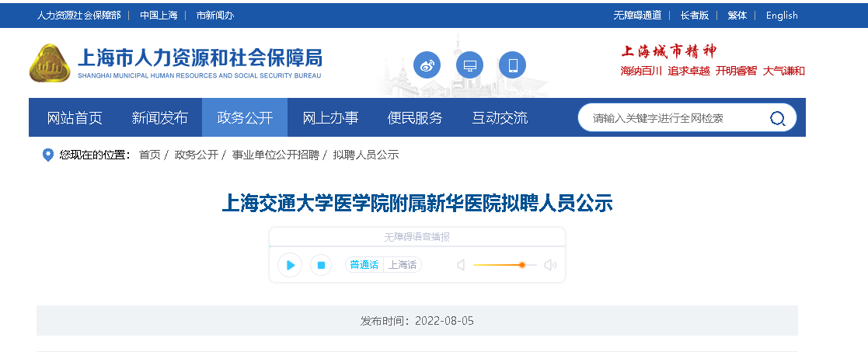868x352 pixels.
Task: Click the 追求卓越 slogan text
Action: [688, 71]
